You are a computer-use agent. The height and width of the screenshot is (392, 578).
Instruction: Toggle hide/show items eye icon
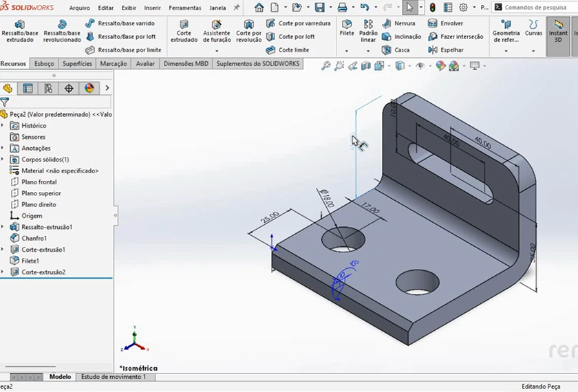click(x=420, y=66)
